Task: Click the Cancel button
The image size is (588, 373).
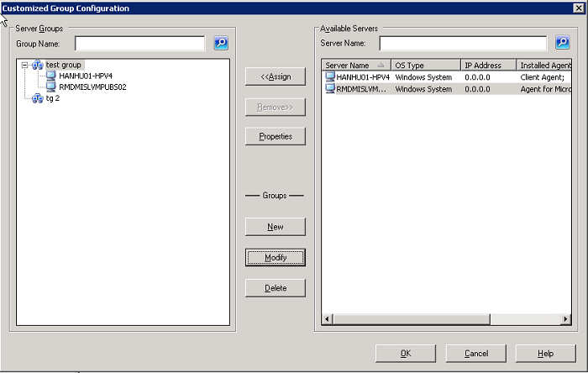Action: (476, 354)
